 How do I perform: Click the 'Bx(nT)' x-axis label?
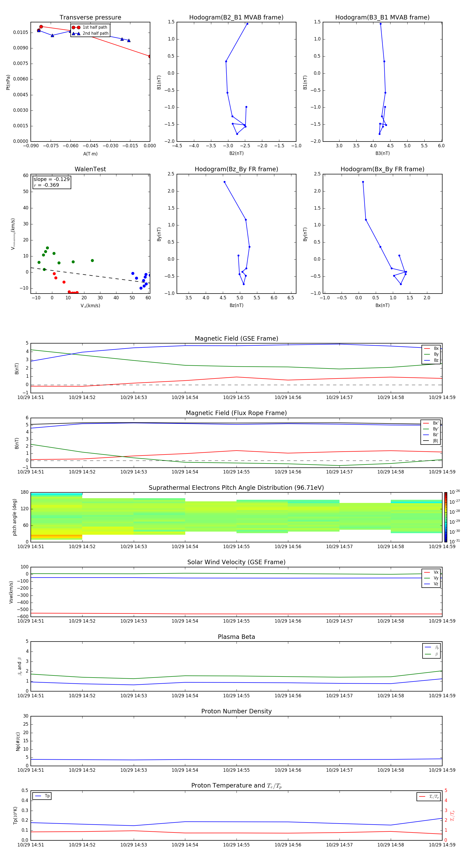coord(382,305)
